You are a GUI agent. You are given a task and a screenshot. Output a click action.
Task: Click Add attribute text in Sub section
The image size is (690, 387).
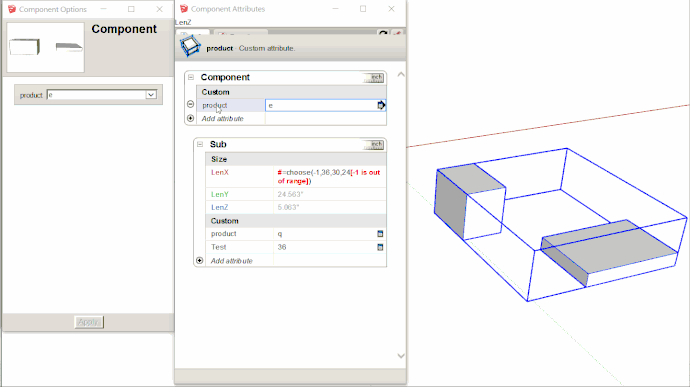[x=232, y=261]
